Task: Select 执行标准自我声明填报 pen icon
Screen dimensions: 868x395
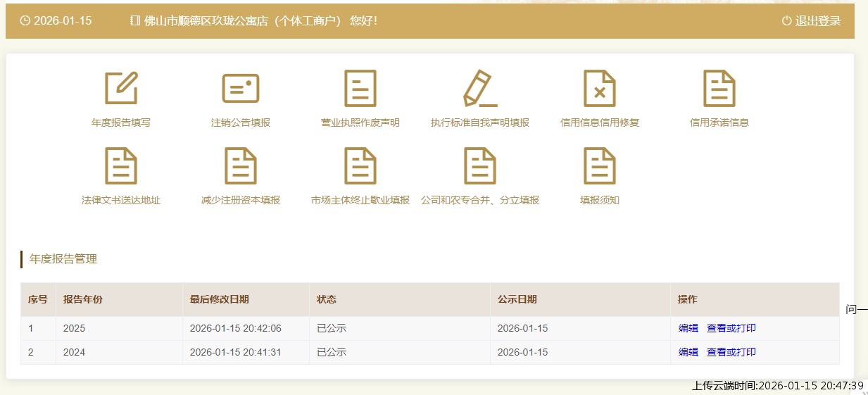Action: pos(480,89)
